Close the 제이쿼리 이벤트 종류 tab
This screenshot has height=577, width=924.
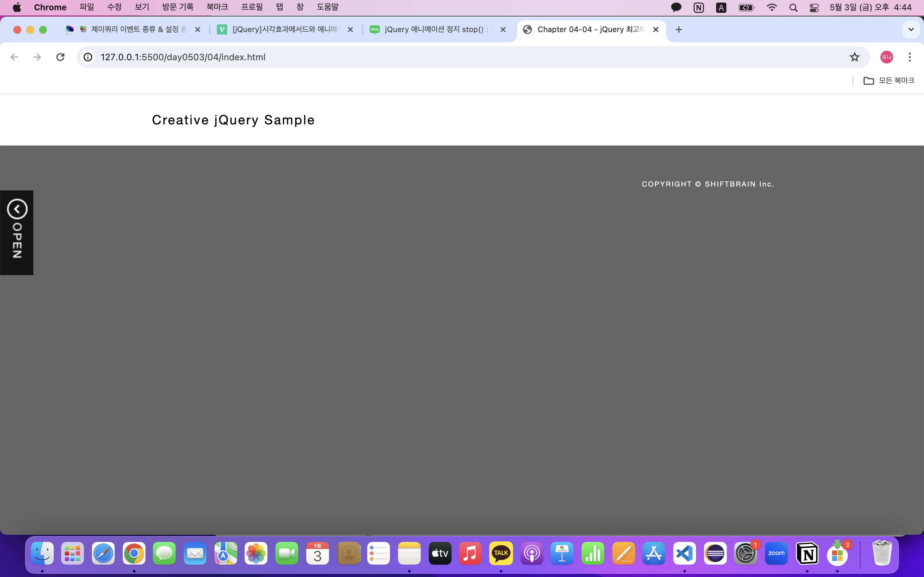point(197,29)
